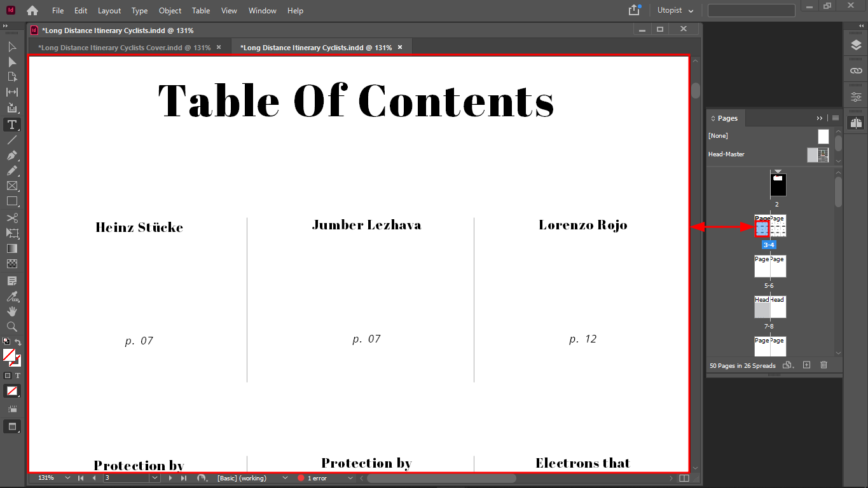Activate the Eyedropper tool
Screen dimensions: 868x488
point(11,295)
